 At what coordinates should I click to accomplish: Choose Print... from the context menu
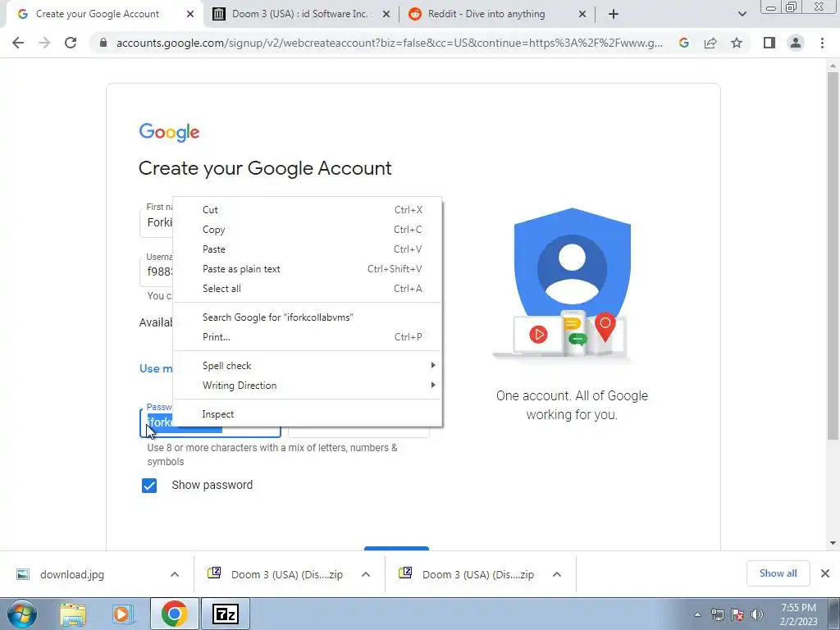coord(308,337)
